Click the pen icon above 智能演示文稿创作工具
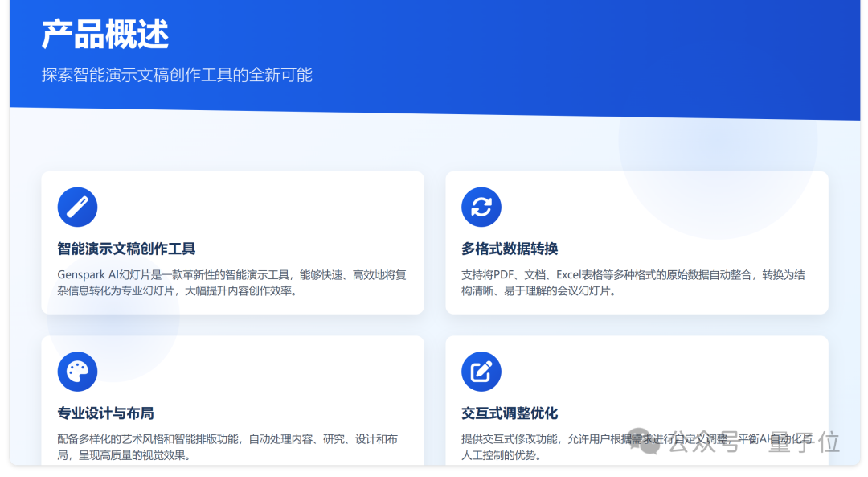Image resolution: width=868 pixels, height=477 pixels. click(x=77, y=208)
